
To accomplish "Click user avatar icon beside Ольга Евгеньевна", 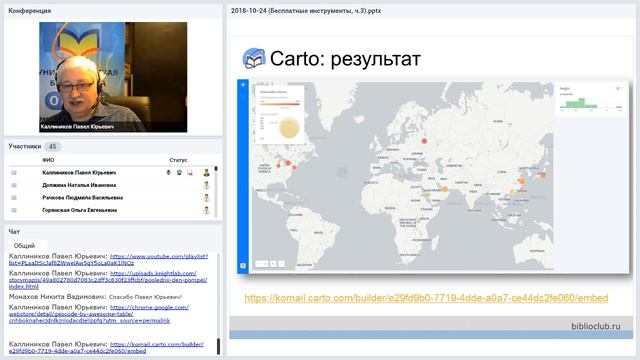I will pos(207,210).
